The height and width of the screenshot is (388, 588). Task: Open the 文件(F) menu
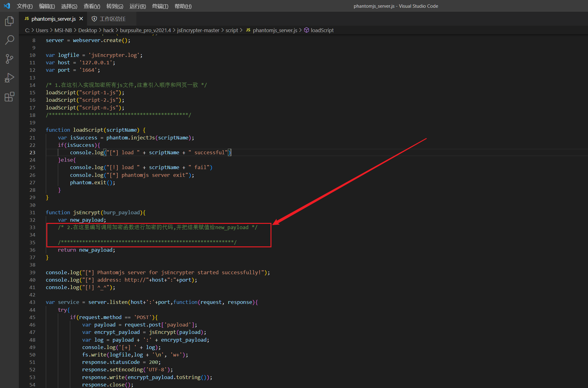click(x=25, y=6)
